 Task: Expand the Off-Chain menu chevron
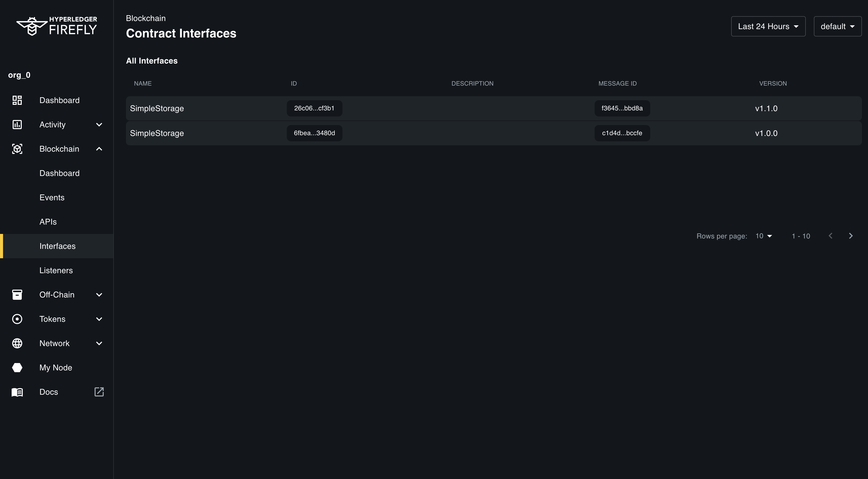[x=99, y=294]
